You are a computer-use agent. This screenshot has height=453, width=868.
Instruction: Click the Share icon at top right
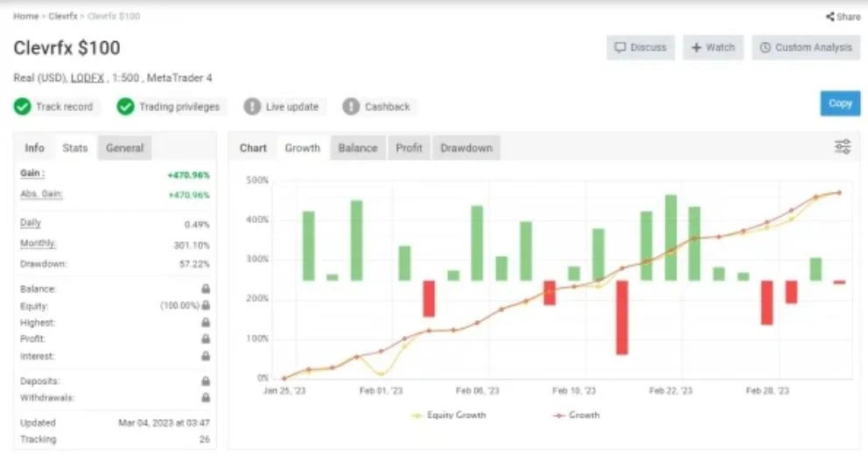829,17
